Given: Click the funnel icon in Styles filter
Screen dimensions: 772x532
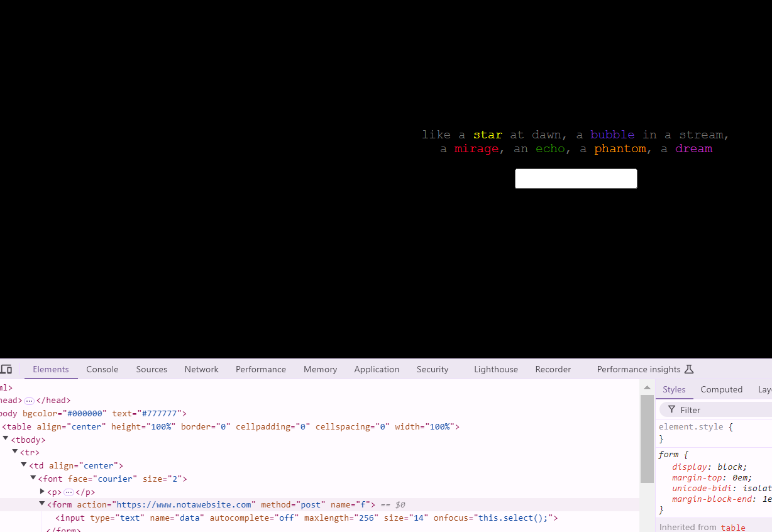Looking at the screenshot, I should click(x=671, y=409).
